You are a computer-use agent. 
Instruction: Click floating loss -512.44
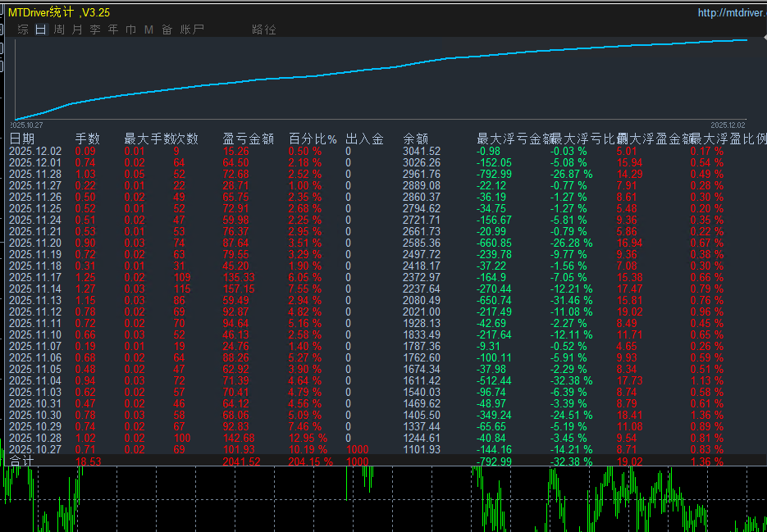(495, 380)
